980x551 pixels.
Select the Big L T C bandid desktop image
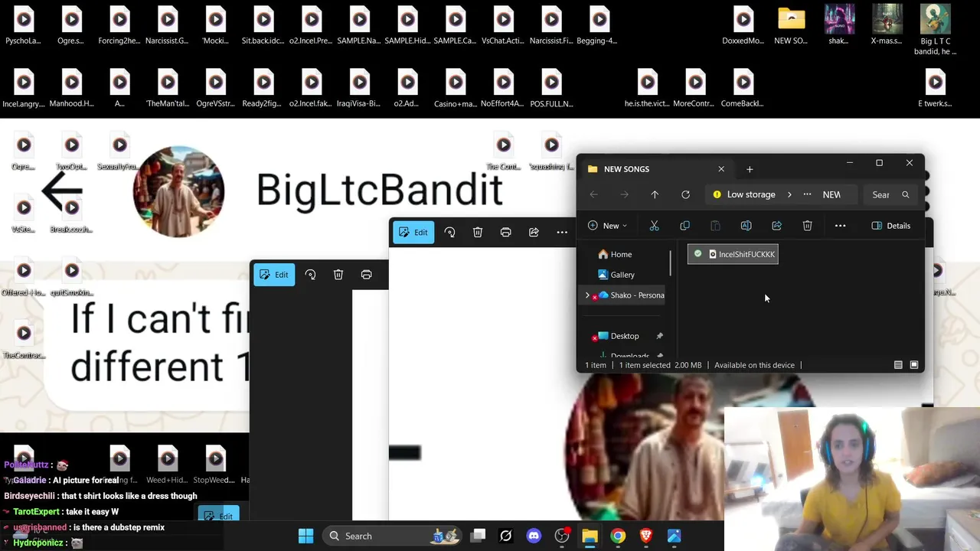(935, 30)
